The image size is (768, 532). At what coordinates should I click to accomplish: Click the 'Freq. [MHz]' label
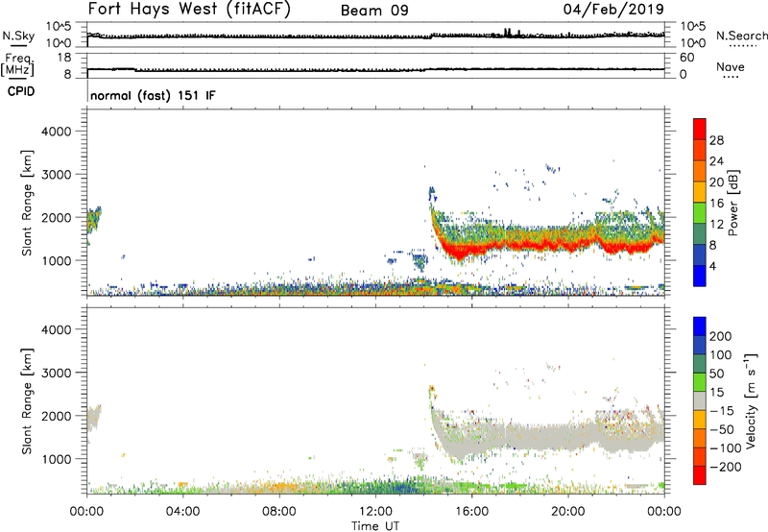point(17,65)
